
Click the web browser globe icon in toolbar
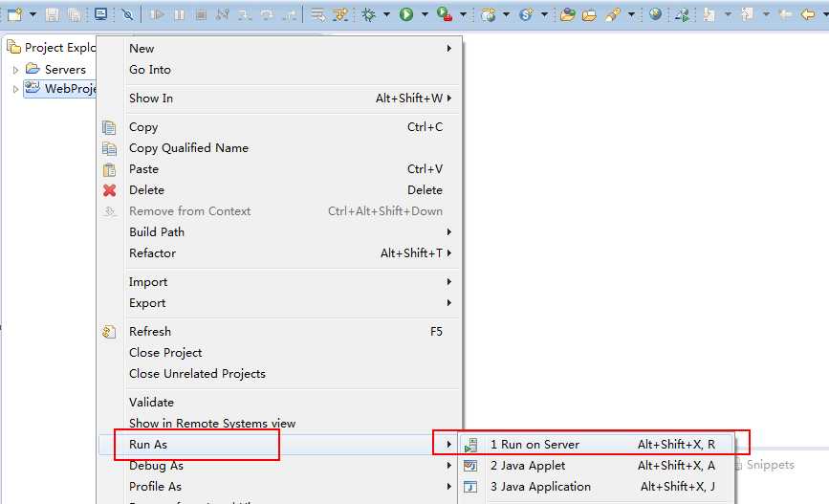pyautogui.click(x=655, y=14)
